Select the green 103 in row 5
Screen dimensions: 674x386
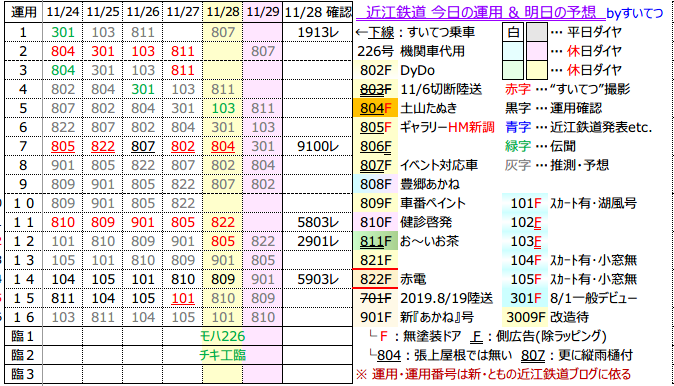tap(223, 108)
